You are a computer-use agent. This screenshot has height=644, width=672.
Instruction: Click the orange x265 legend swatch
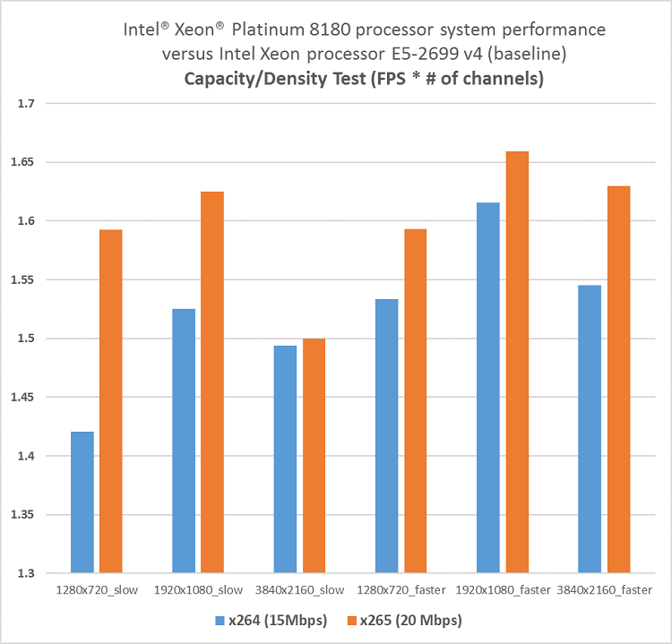point(352,621)
